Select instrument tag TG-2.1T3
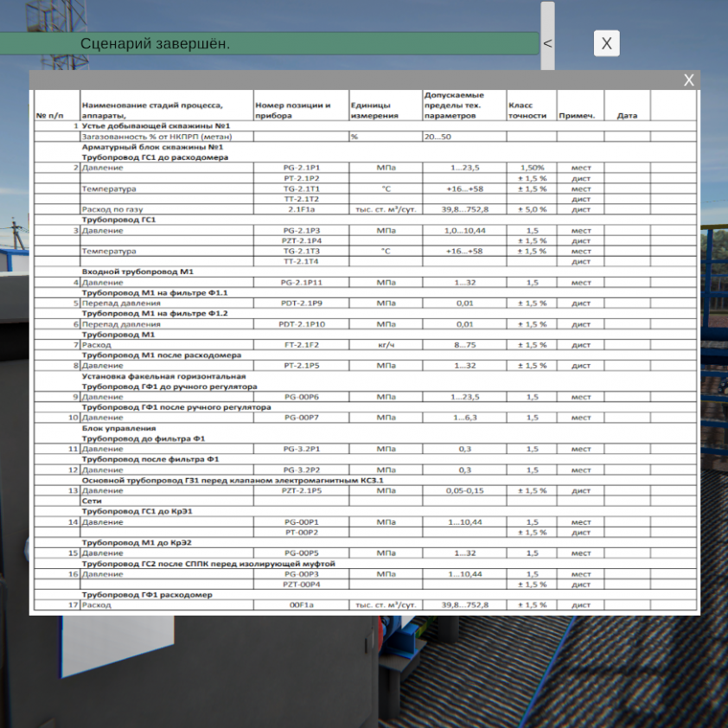Image resolution: width=728 pixels, height=728 pixels. [302, 252]
